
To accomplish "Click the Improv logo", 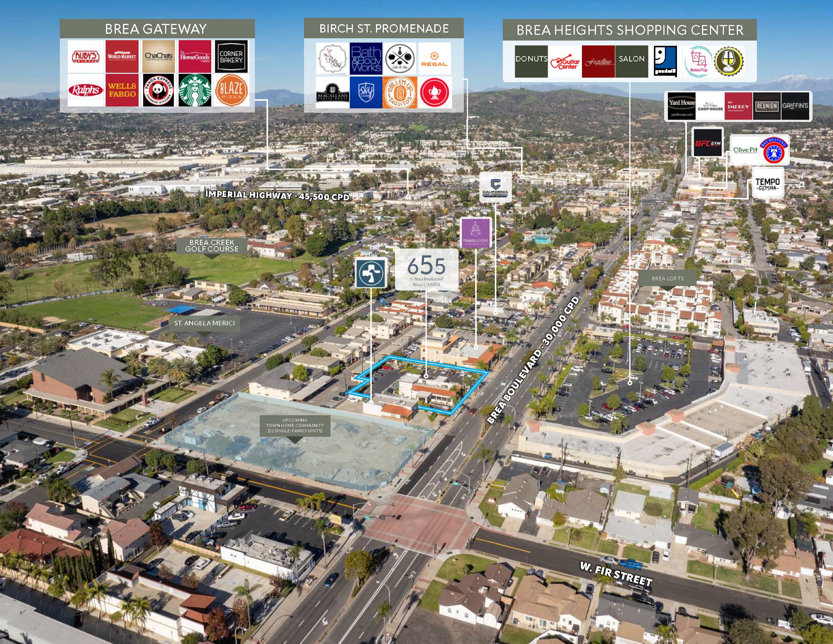I will click(x=739, y=106).
